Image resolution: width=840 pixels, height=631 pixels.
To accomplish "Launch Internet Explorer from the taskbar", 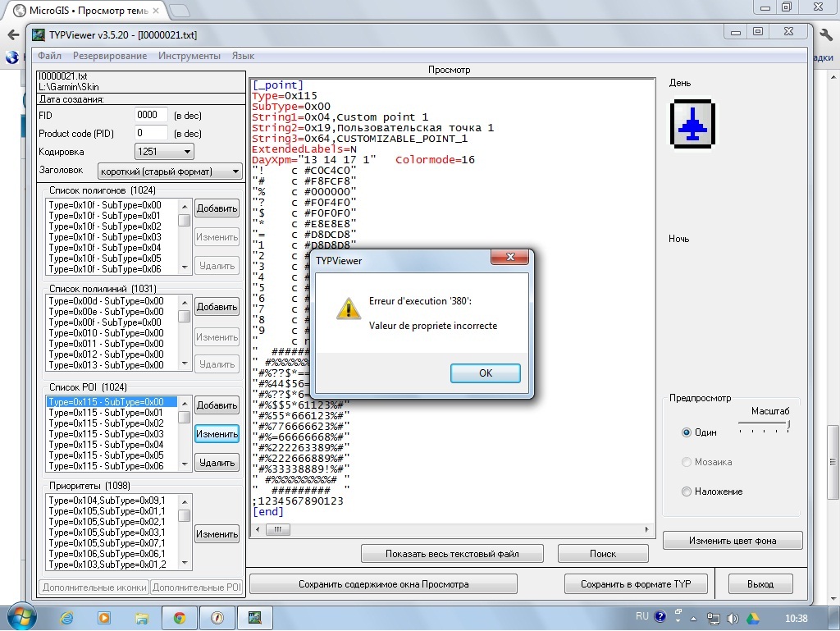I will point(67,617).
